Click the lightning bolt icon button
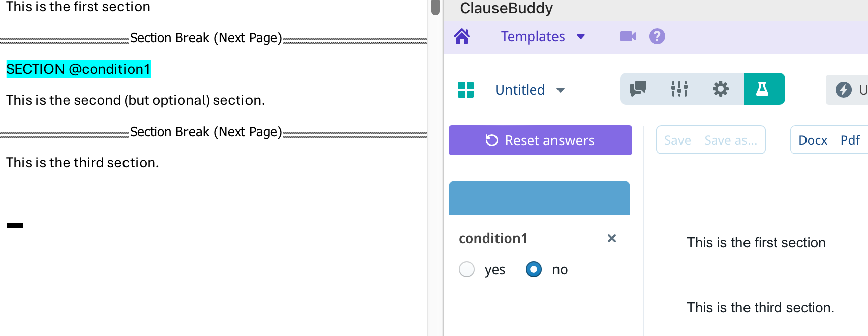This screenshot has width=868, height=336. click(x=844, y=90)
